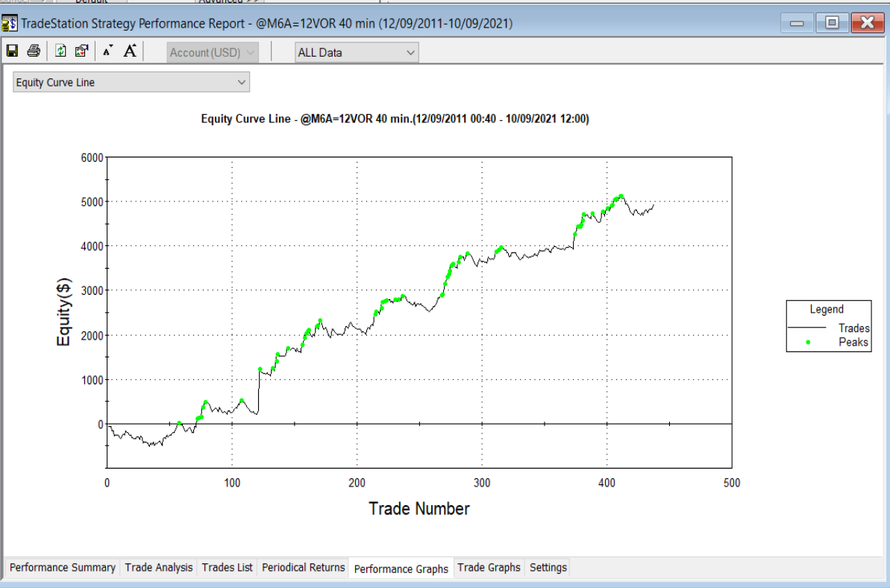Open the Account (USD) dropdown
Image resolution: width=890 pixels, height=588 pixels.
coord(213,52)
